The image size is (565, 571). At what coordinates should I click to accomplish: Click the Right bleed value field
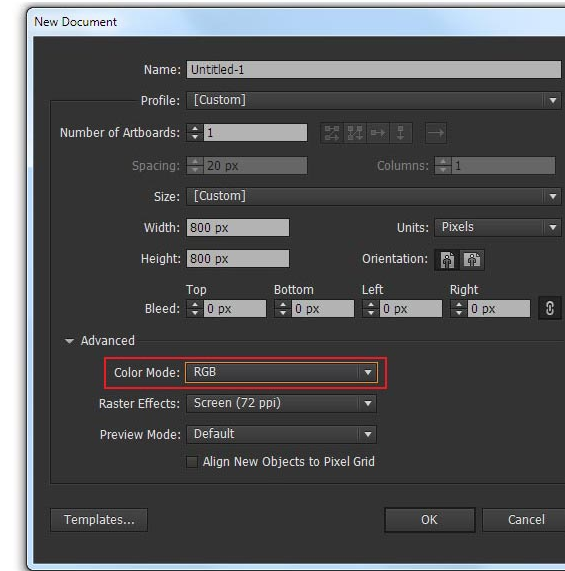(x=499, y=309)
